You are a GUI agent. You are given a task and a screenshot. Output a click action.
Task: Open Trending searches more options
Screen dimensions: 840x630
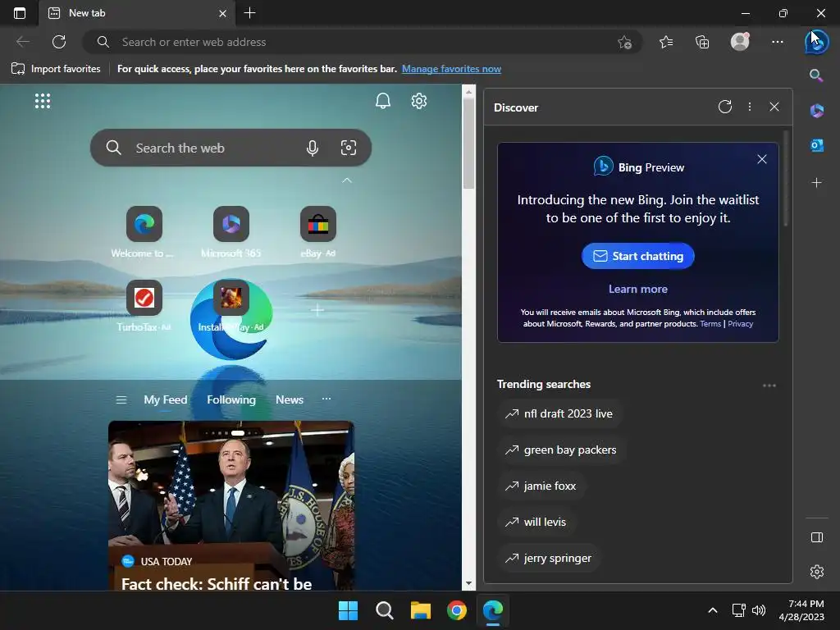tap(769, 386)
